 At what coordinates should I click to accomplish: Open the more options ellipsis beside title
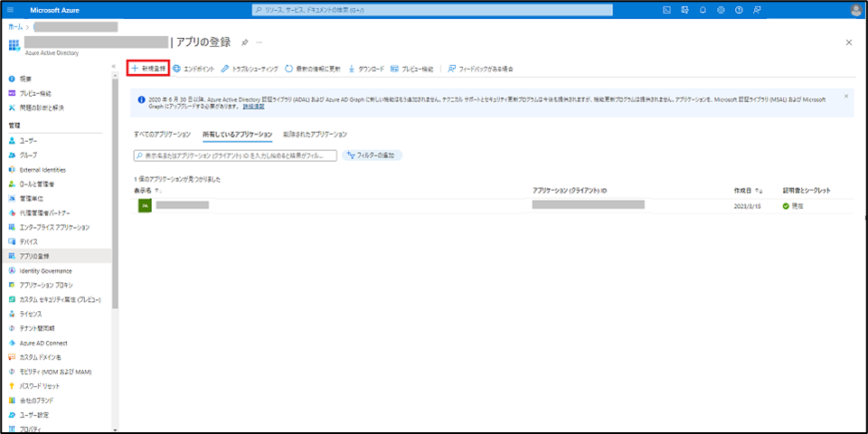pos(259,42)
